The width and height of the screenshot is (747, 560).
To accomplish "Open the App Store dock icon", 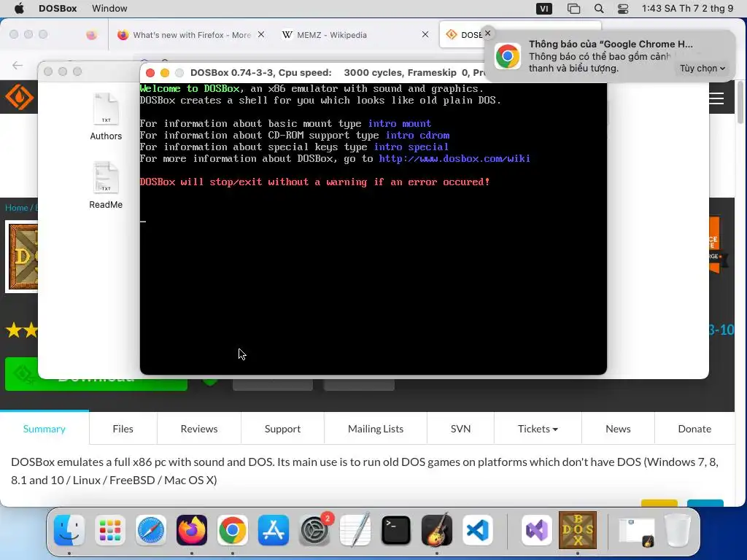I will tap(274, 530).
